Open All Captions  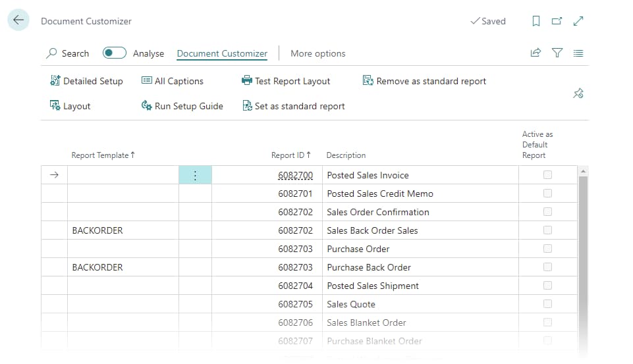(x=173, y=81)
